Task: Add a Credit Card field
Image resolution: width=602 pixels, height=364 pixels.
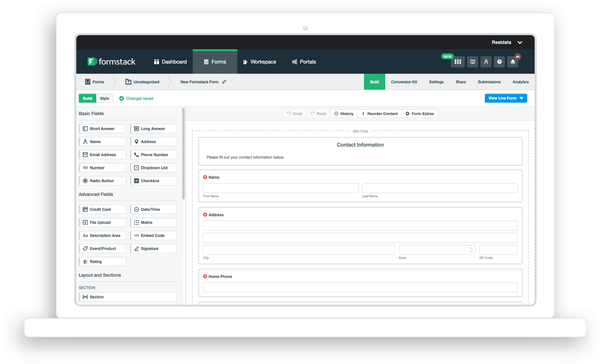Action: coord(103,209)
